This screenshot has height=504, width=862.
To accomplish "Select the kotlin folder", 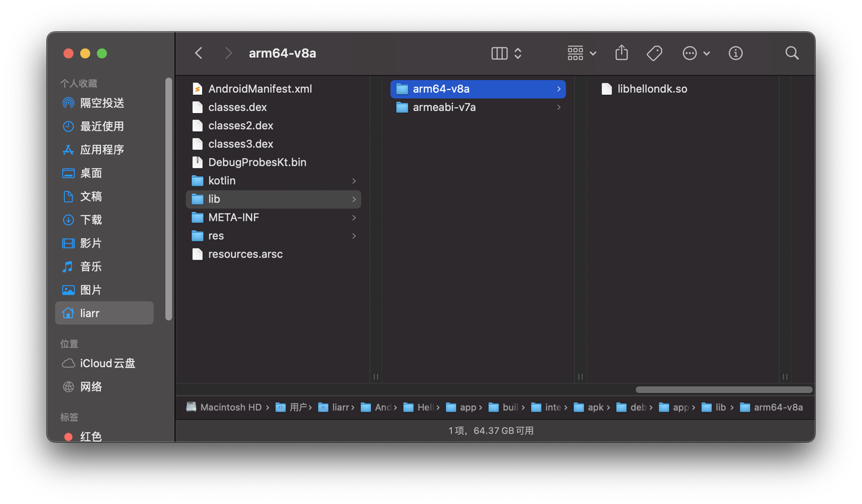I will point(273,180).
